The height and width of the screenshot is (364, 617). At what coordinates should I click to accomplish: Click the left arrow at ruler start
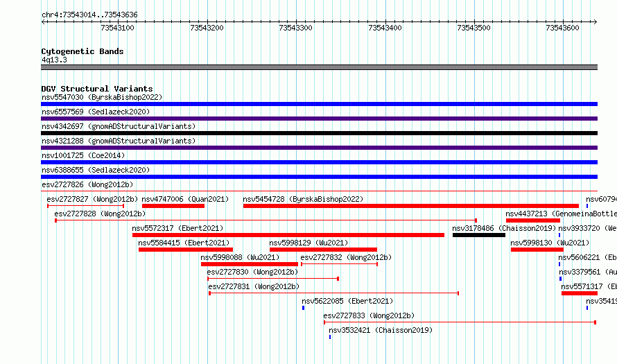44,21
